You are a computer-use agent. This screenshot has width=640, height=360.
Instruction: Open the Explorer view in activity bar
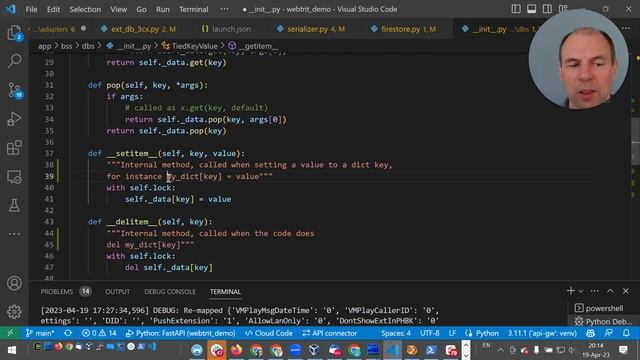click(14, 33)
